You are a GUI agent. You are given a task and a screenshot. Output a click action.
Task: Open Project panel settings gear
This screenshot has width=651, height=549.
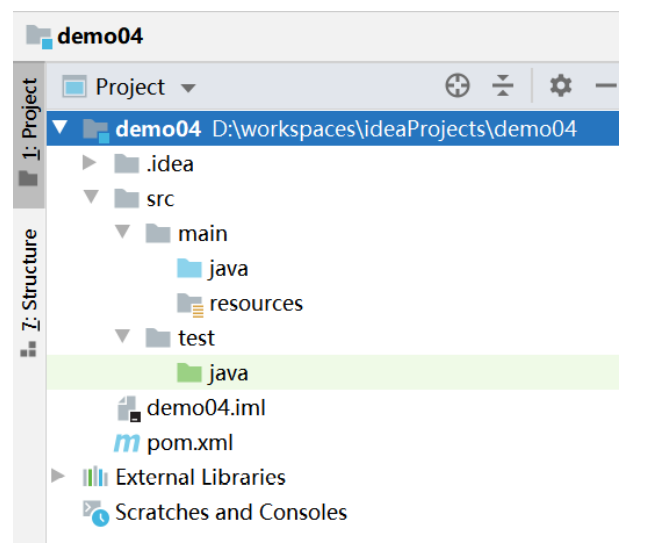pos(560,86)
